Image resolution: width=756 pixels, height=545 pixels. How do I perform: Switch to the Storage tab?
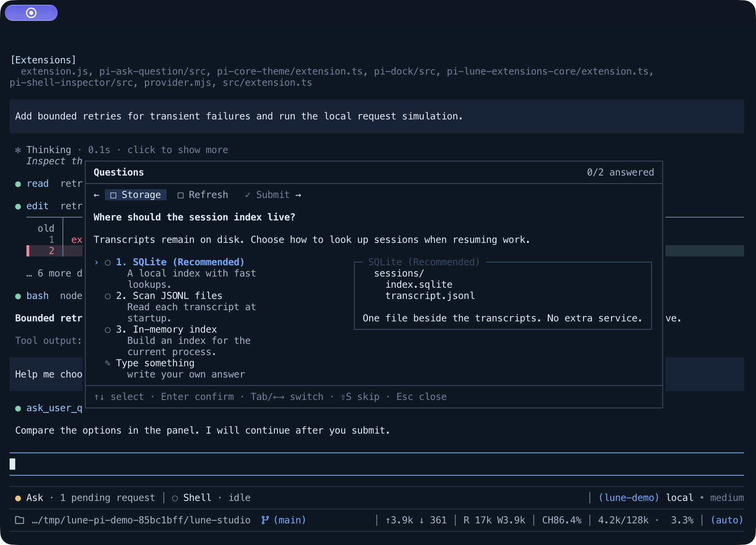(x=136, y=195)
